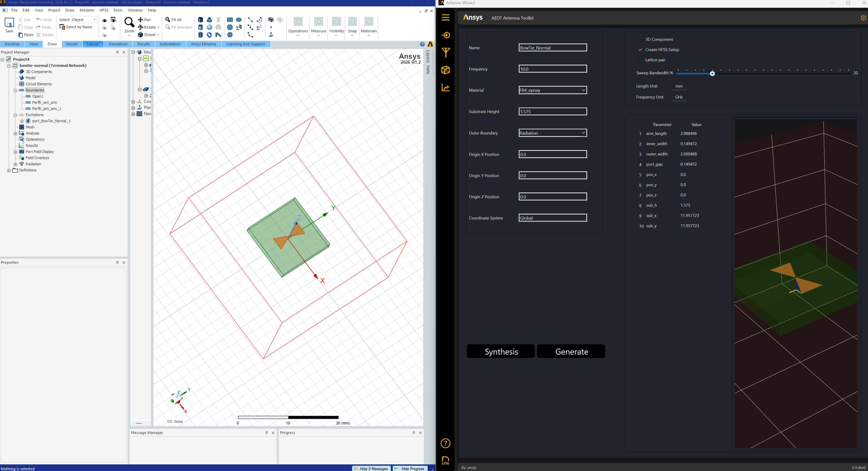Select the Draw ellipse tool
The width and height of the screenshot is (868, 471).
coord(239,20)
